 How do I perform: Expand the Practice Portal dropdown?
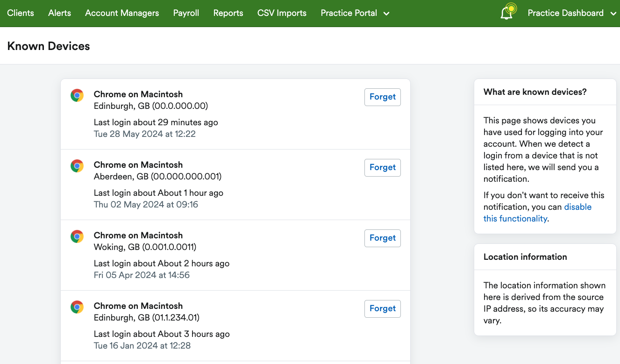[355, 13]
